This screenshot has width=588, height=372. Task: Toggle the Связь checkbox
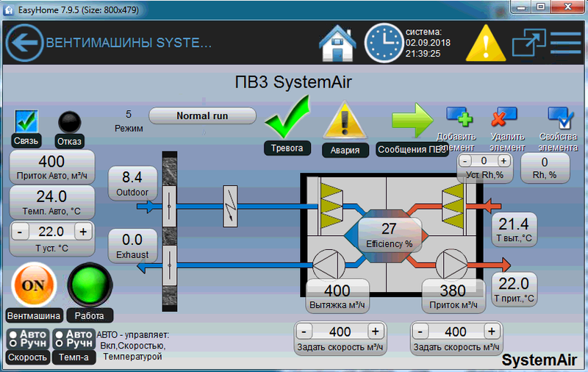pos(26,121)
